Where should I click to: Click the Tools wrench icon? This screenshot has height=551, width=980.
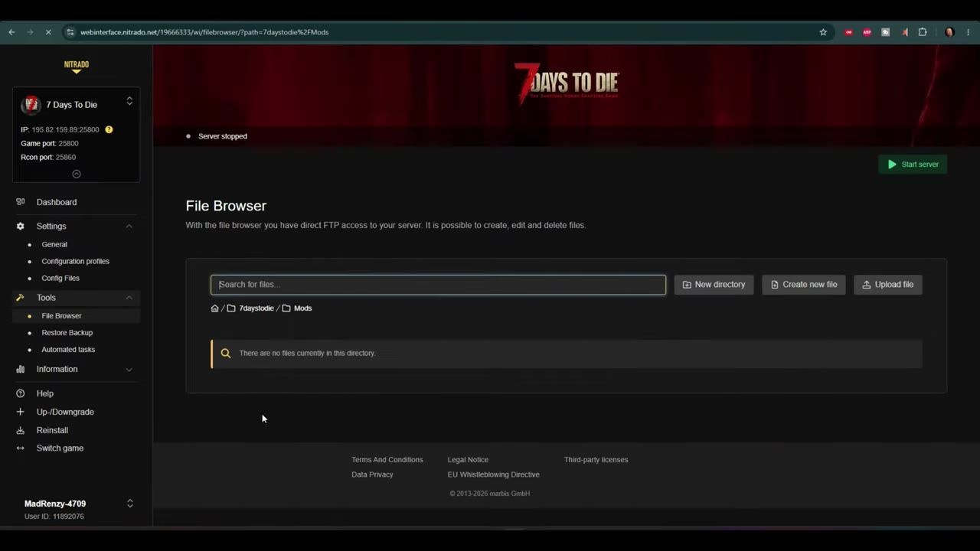tap(21, 298)
